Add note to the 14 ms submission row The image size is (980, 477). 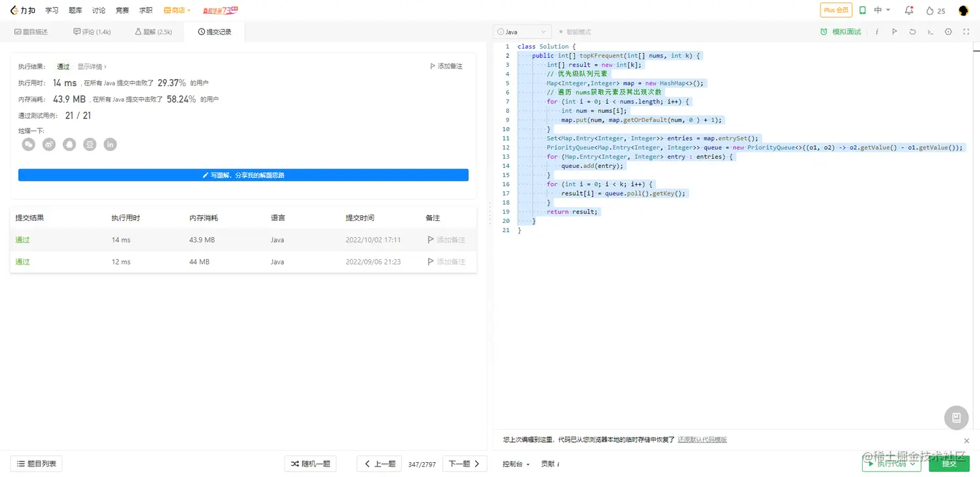click(x=447, y=240)
